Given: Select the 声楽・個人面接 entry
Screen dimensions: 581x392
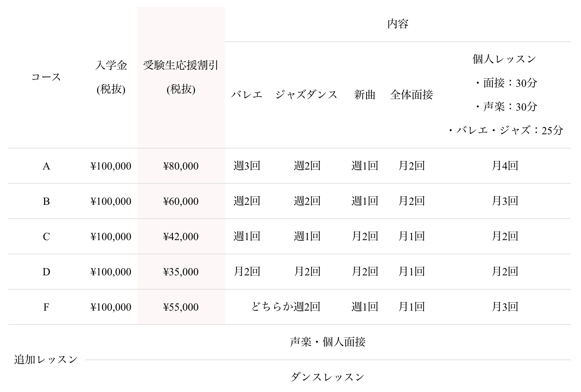Looking at the screenshot, I should click(x=327, y=342).
